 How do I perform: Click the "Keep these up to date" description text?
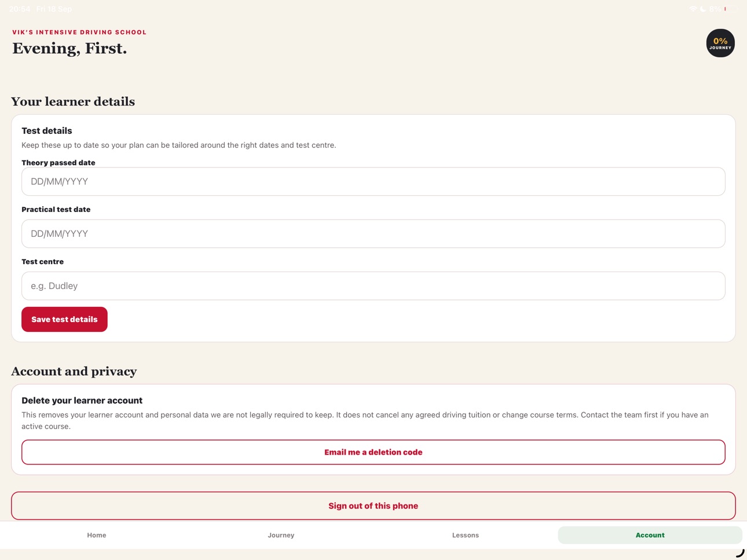(179, 145)
